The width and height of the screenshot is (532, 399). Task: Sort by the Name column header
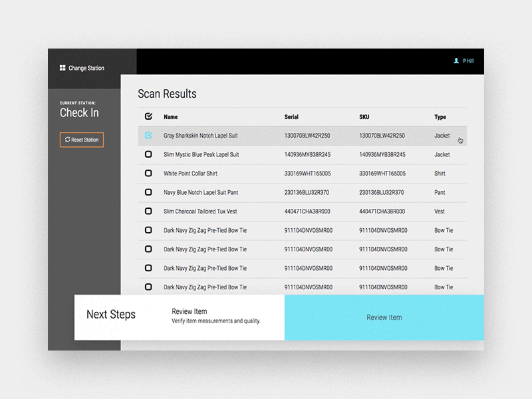coord(171,117)
